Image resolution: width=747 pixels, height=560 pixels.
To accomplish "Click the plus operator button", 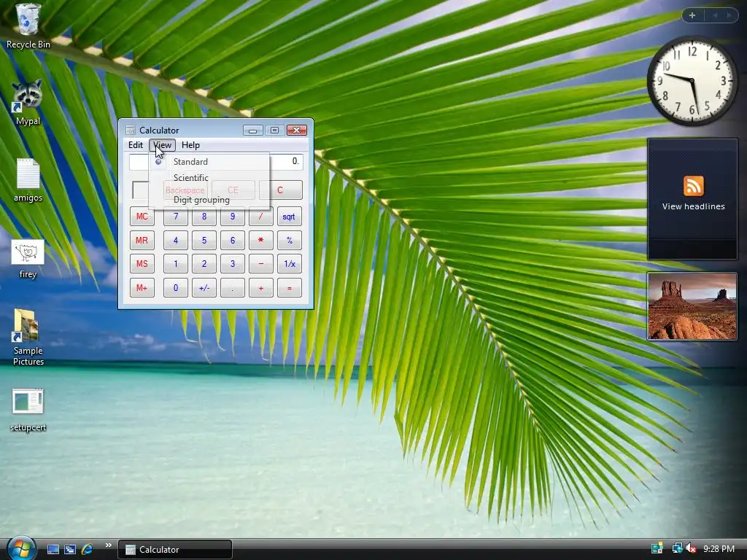I will click(x=260, y=287).
